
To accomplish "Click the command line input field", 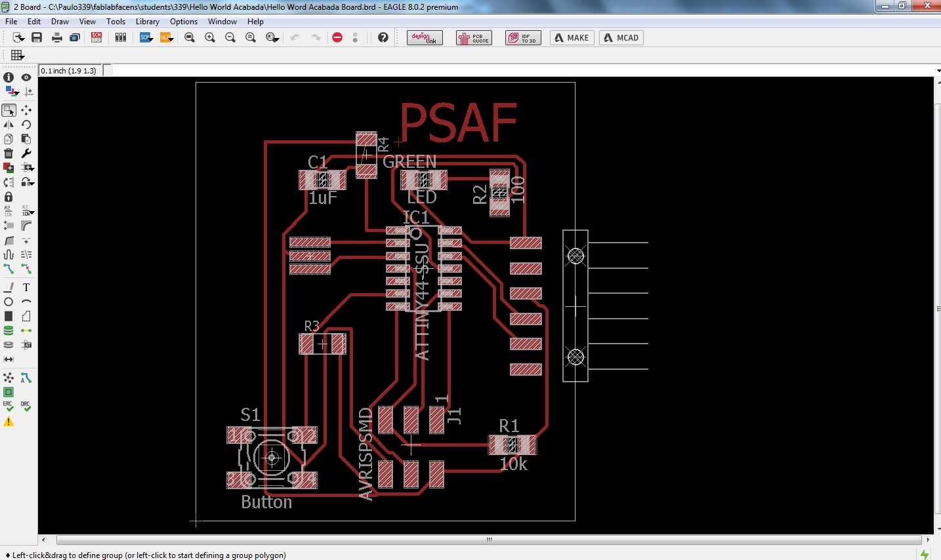I will (522, 70).
